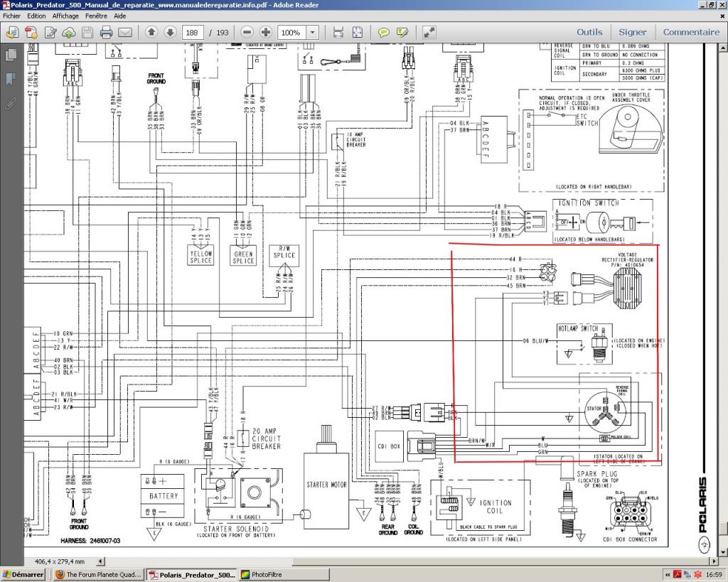Switch to read mode expand icon

(x=429, y=33)
